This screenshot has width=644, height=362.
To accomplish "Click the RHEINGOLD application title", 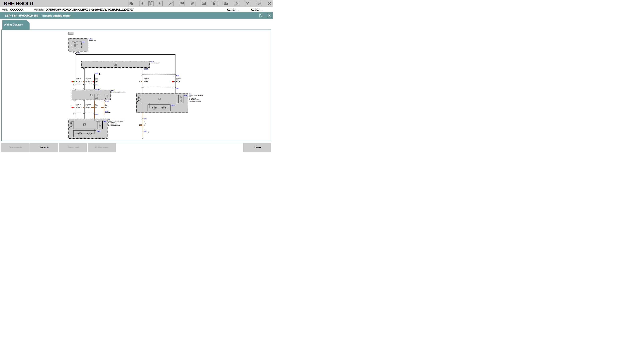I will [x=19, y=4].
